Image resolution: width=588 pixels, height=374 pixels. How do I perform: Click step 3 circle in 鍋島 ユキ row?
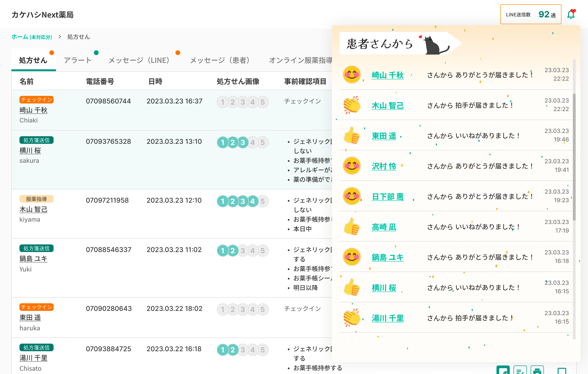[243, 251]
